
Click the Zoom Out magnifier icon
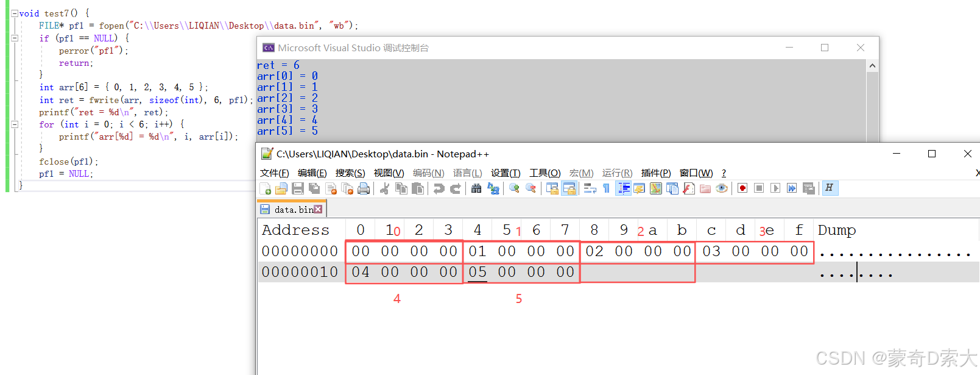[531, 188]
